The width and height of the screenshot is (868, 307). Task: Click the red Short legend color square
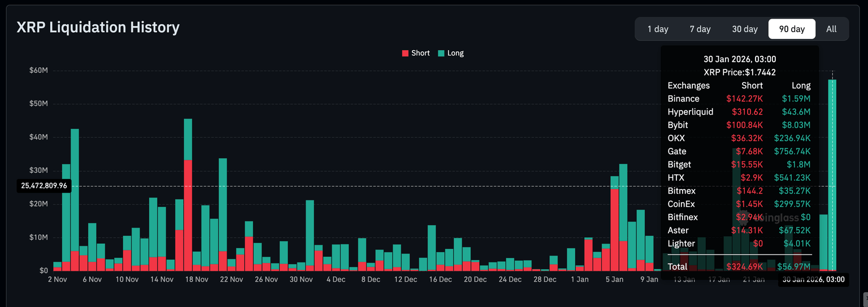point(405,53)
